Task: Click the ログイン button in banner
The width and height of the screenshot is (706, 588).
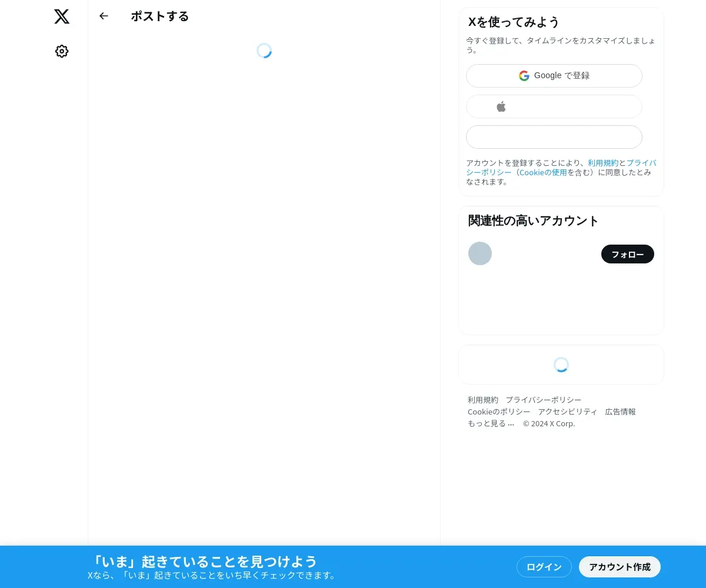Action: (x=544, y=567)
